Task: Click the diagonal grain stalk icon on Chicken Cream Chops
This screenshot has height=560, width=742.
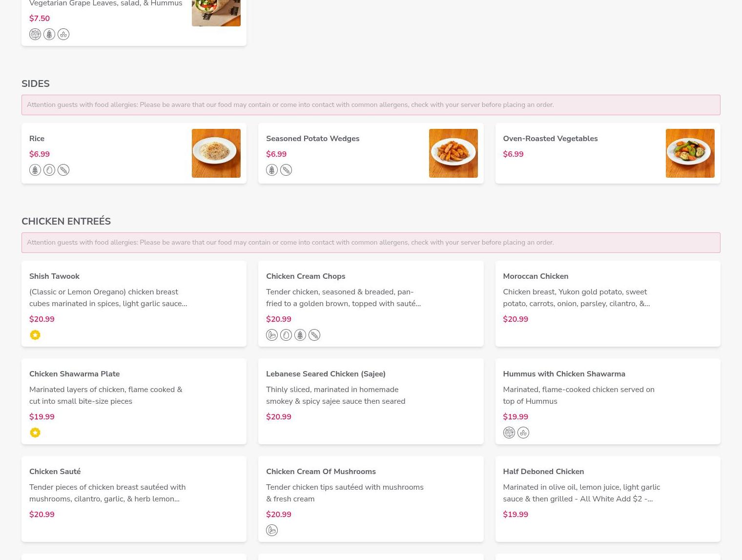Action: click(x=314, y=335)
